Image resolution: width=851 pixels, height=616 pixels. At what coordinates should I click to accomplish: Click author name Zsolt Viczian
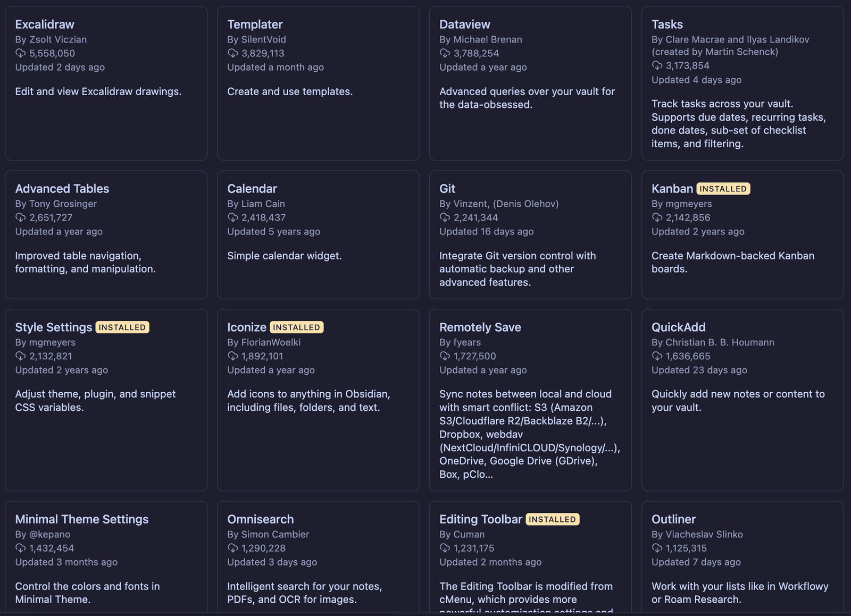[x=58, y=39]
